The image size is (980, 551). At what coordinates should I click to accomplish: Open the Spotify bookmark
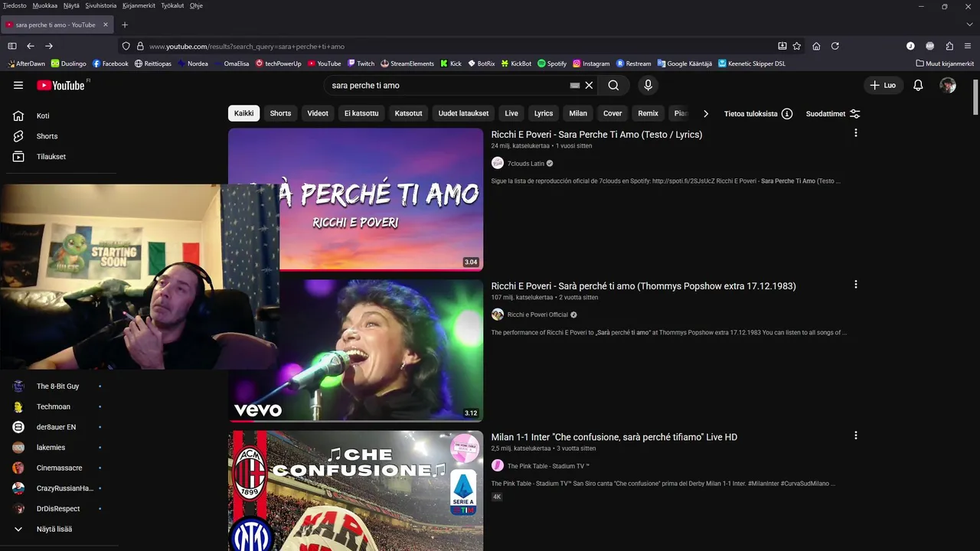(552, 64)
